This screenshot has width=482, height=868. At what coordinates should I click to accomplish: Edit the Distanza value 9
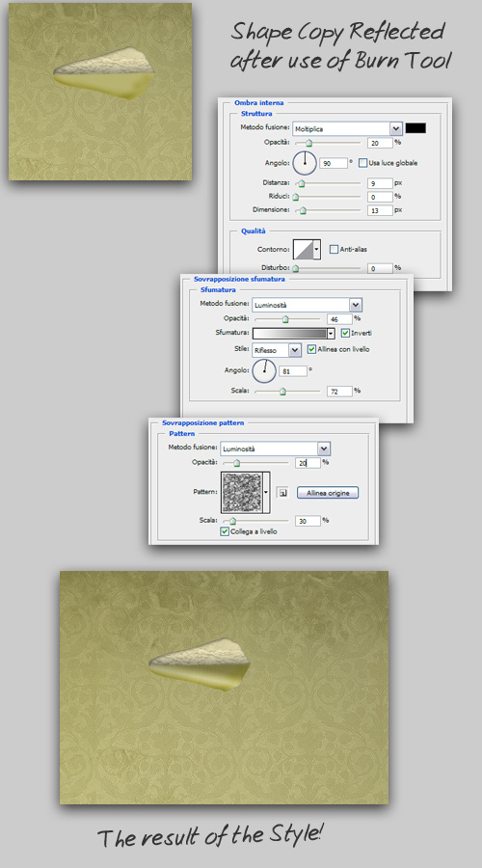pyautogui.click(x=380, y=182)
